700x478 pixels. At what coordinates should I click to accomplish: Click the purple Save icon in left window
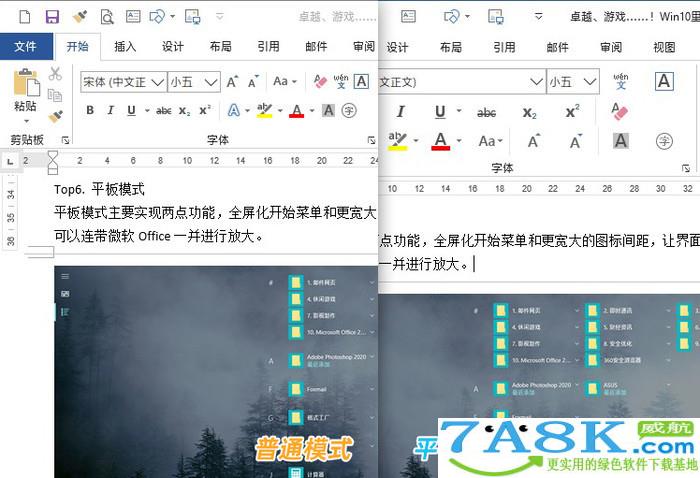tap(52, 17)
